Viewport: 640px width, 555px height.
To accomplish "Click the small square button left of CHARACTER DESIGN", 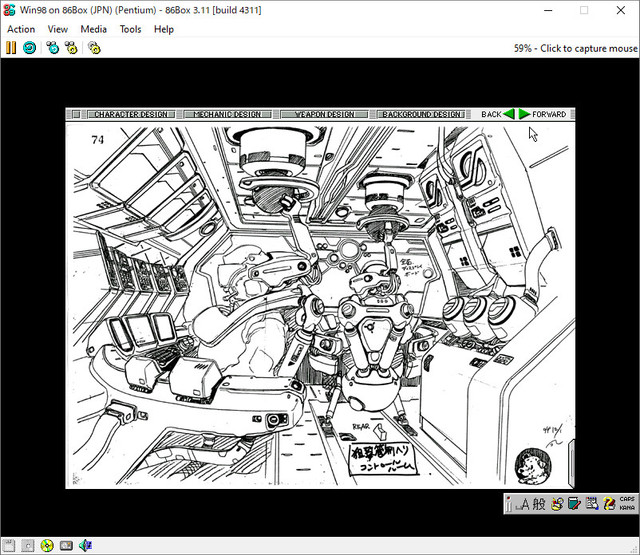I will click(x=76, y=114).
